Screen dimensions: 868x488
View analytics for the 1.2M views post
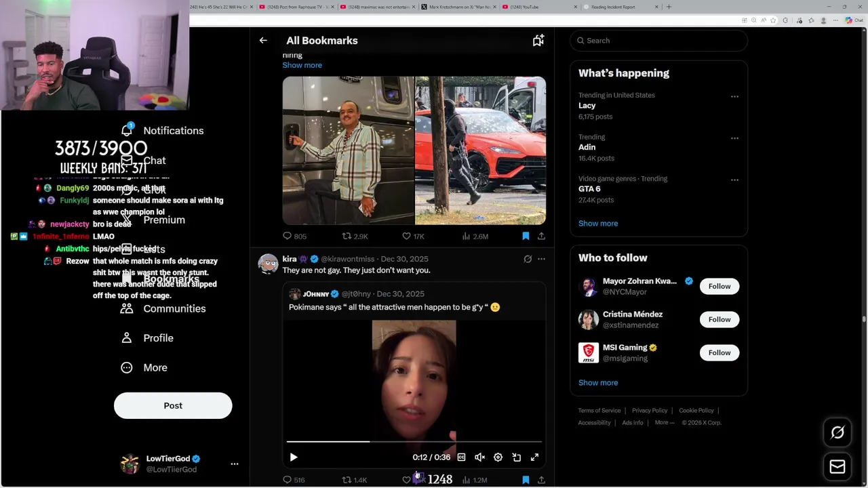475,480
